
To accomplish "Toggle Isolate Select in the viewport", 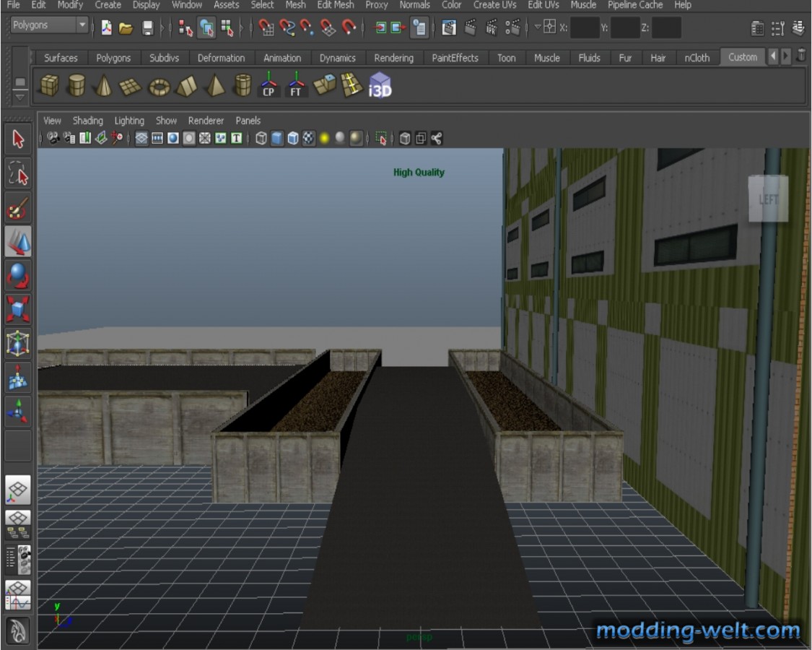I will coord(381,139).
